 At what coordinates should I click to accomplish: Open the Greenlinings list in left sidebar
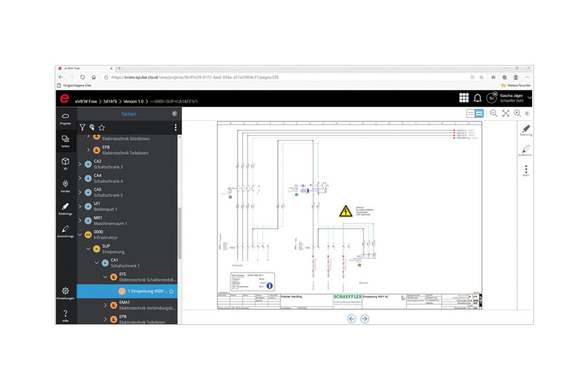pos(65,231)
